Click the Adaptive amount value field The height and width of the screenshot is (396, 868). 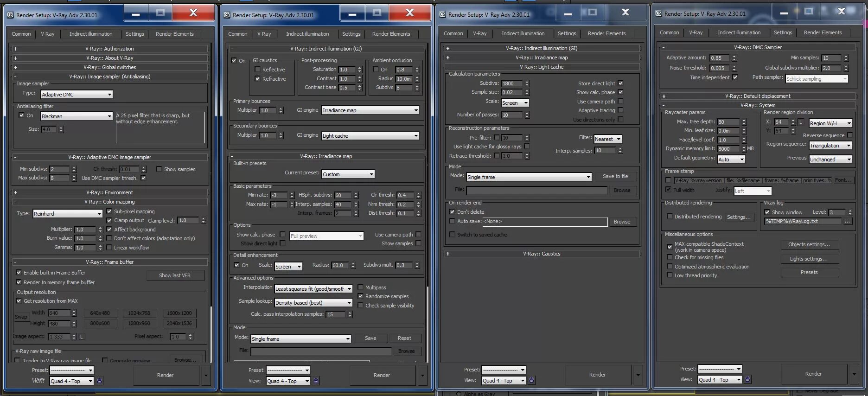coord(720,58)
